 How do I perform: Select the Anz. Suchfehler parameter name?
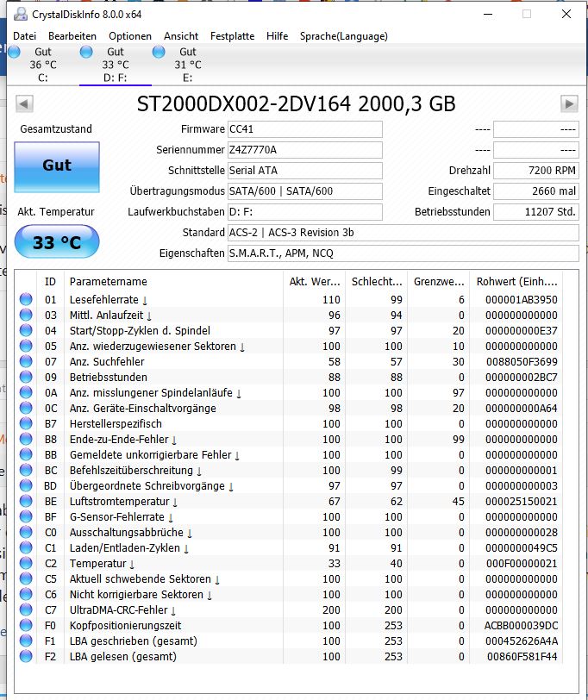107,361
